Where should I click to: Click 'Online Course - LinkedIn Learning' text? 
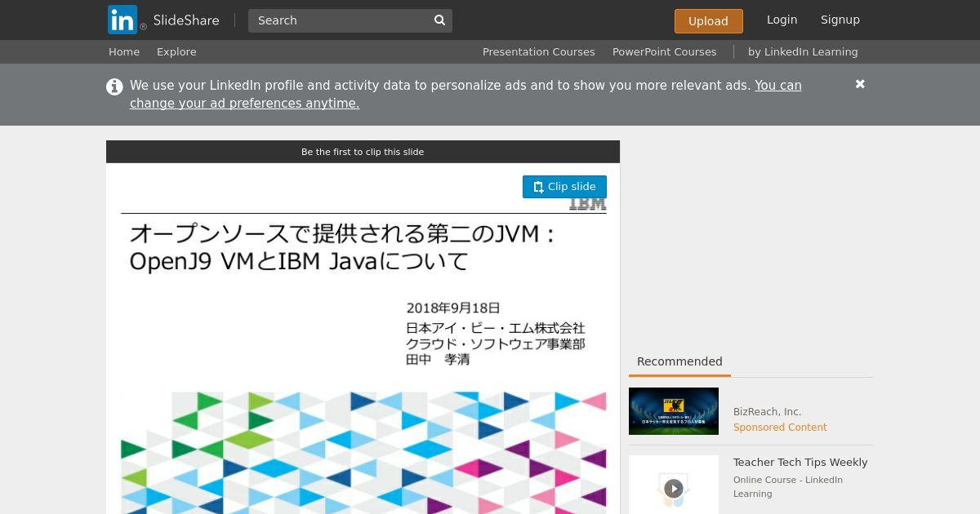(x=788, y=486)
